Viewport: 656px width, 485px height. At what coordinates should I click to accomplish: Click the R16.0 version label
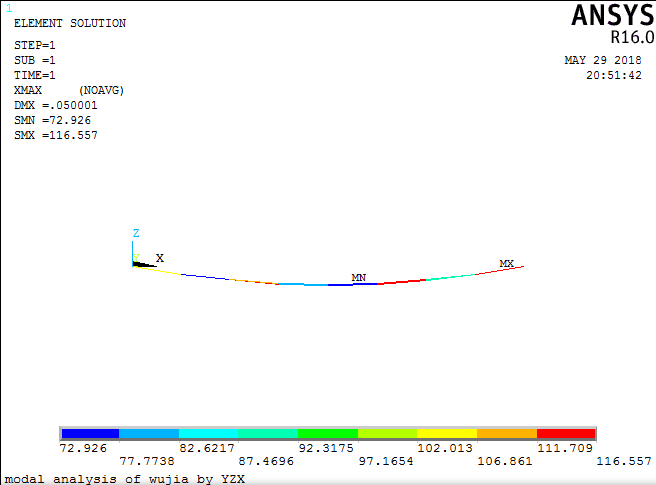point(631,38)
